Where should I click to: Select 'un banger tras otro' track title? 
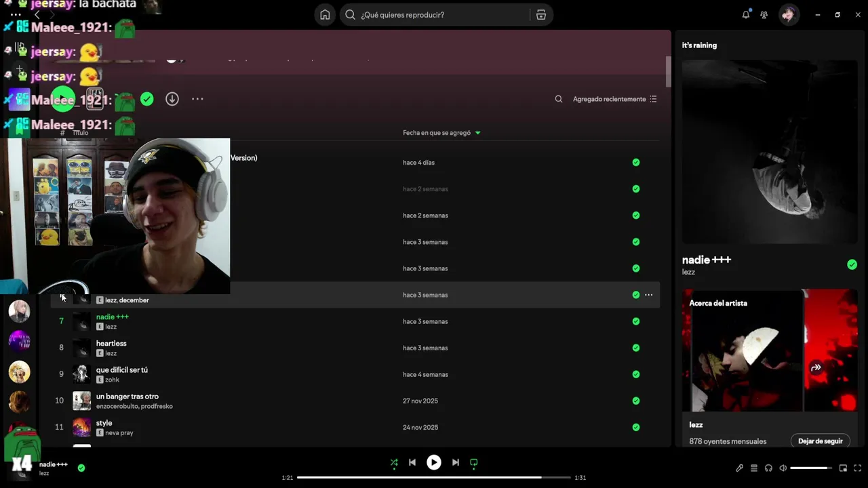(x=127, y=396)
